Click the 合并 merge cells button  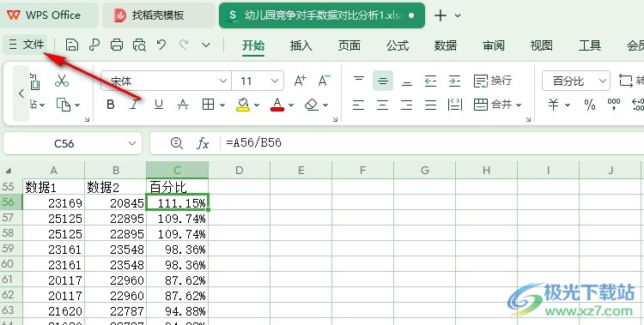tap(497, 105)
